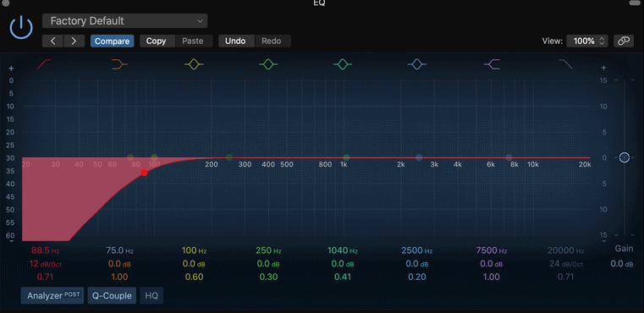Click the 24 dB/Oct slope value
The height and width of the screenshot is (313, 644).
click(566, 264)
